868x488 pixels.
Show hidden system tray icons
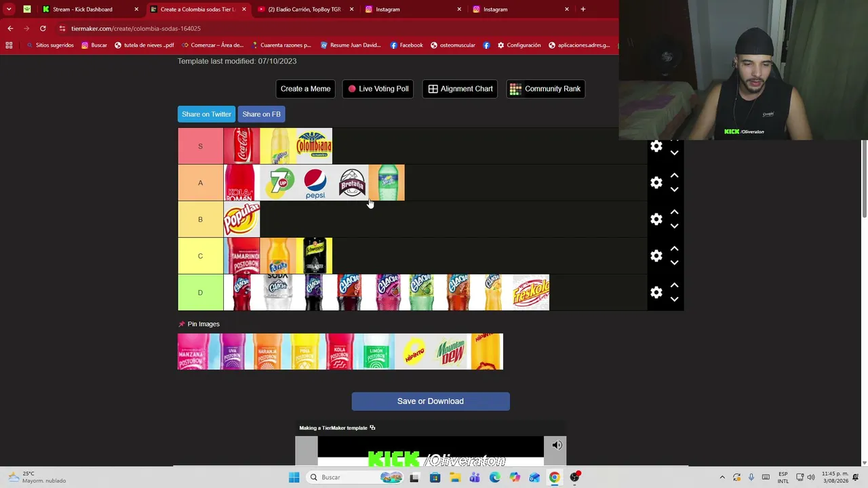(x=722, y=477)
